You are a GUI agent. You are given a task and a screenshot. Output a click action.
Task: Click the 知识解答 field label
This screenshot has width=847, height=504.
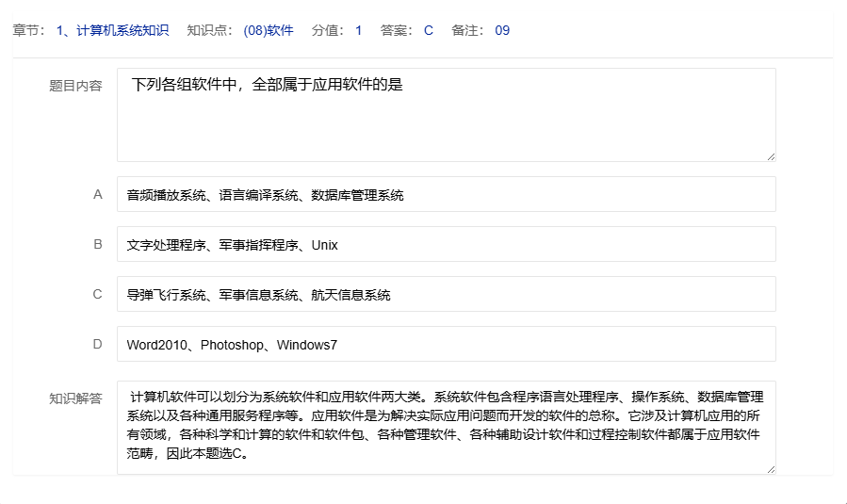(75, 398)
